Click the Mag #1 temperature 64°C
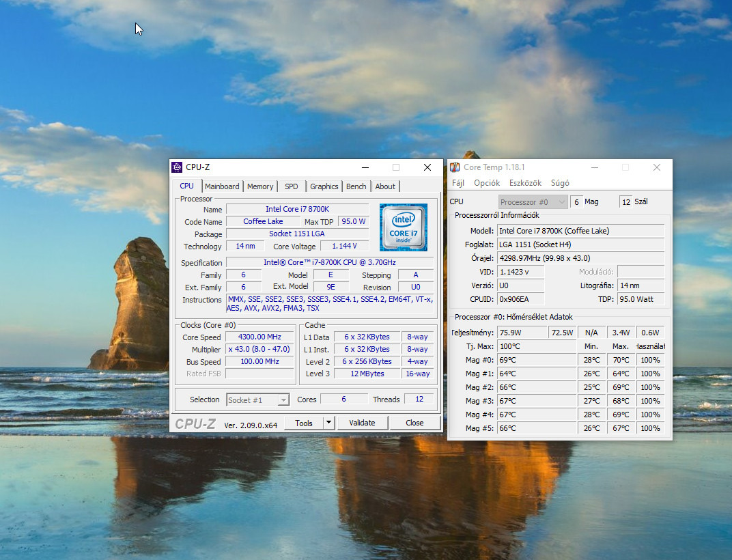Viewport: 732px width, 560px height. 537,374
